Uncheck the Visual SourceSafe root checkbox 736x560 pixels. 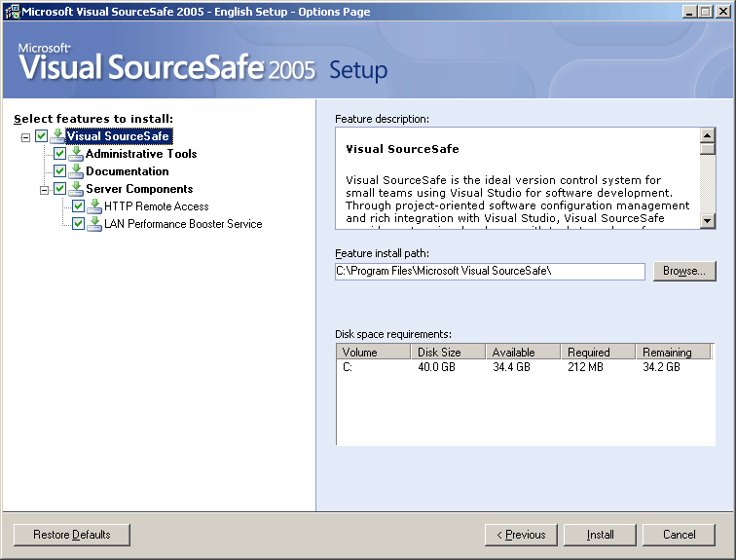[41, 136]
